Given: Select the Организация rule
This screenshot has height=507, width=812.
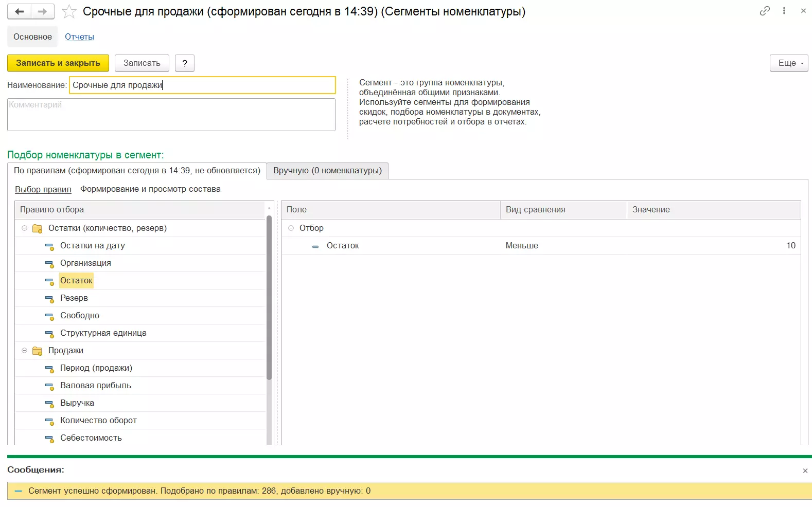Looking at the screenshot, I should coord(85,263).
